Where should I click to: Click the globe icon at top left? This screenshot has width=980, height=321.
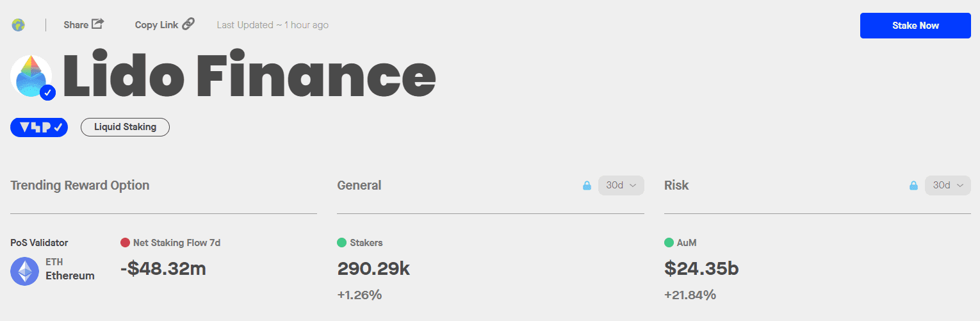[x=18, y=25]
